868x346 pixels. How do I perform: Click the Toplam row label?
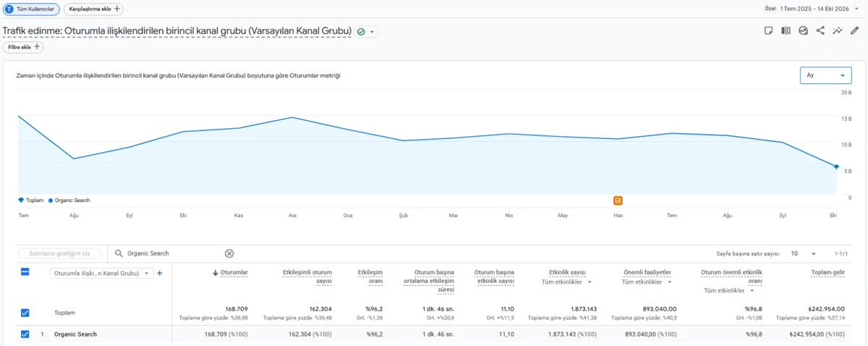click(x=64, y=313)
